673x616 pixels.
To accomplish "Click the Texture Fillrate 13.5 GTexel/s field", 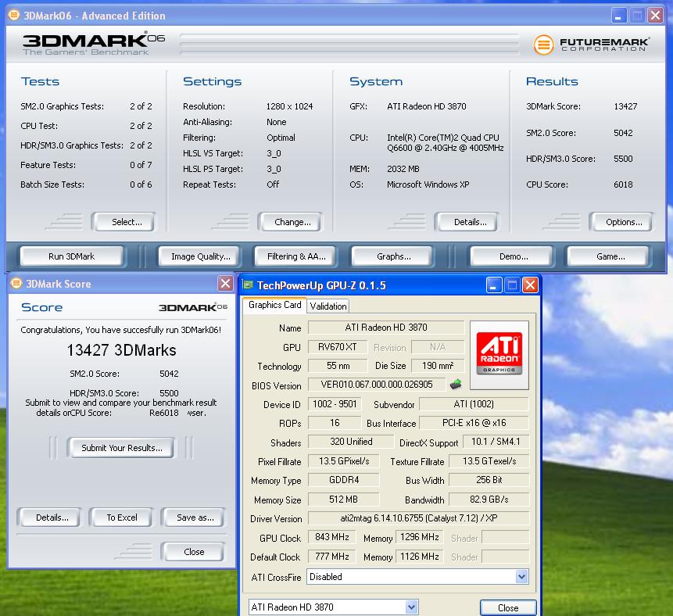I will coord(489,461).
